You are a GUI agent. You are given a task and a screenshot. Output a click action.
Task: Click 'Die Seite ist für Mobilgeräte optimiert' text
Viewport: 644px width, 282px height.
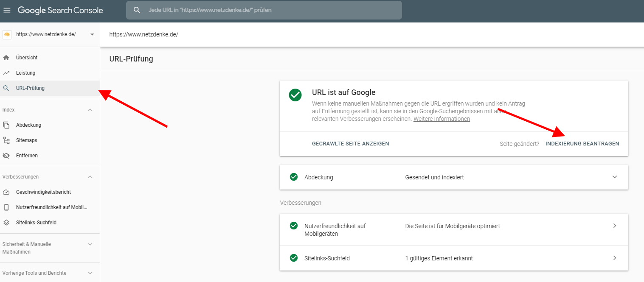(453, 226)
